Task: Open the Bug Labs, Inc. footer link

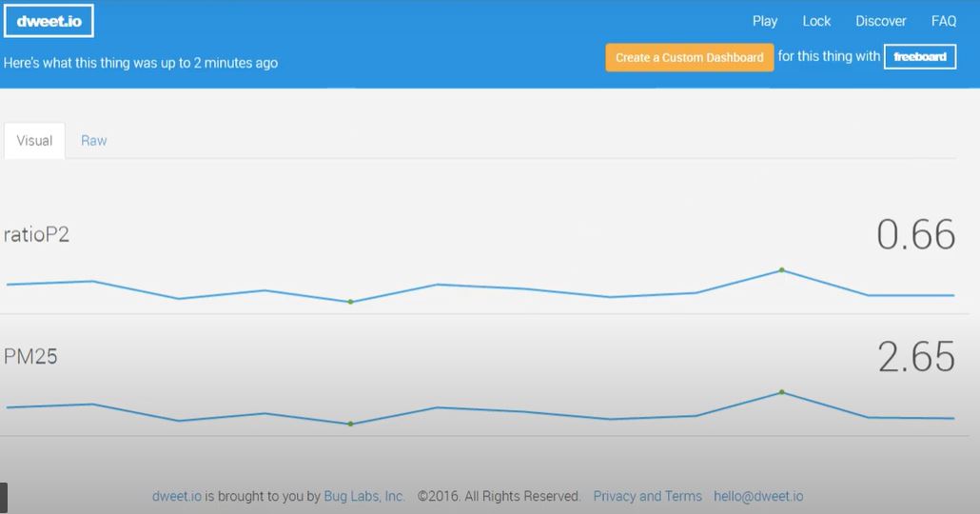Action: point(363,496)
